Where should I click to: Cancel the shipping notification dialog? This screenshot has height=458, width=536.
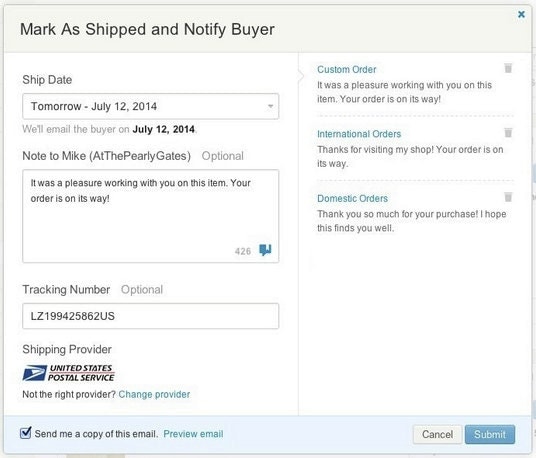click(437, 434)
